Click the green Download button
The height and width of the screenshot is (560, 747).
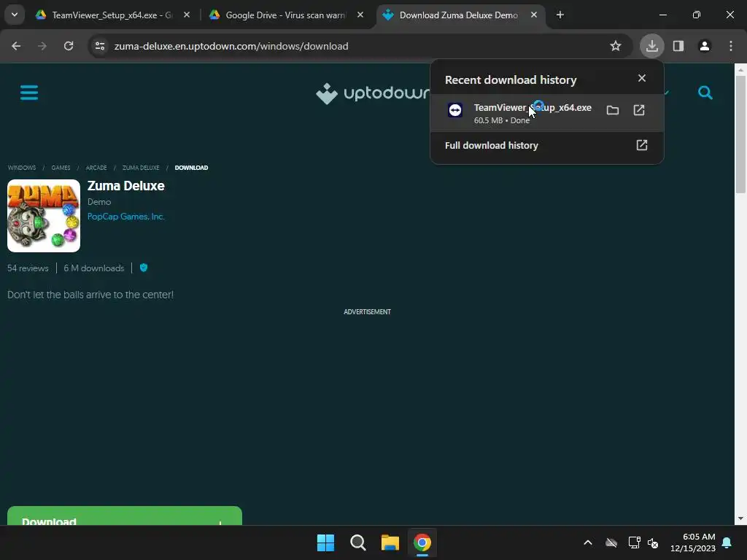[125, 516]
